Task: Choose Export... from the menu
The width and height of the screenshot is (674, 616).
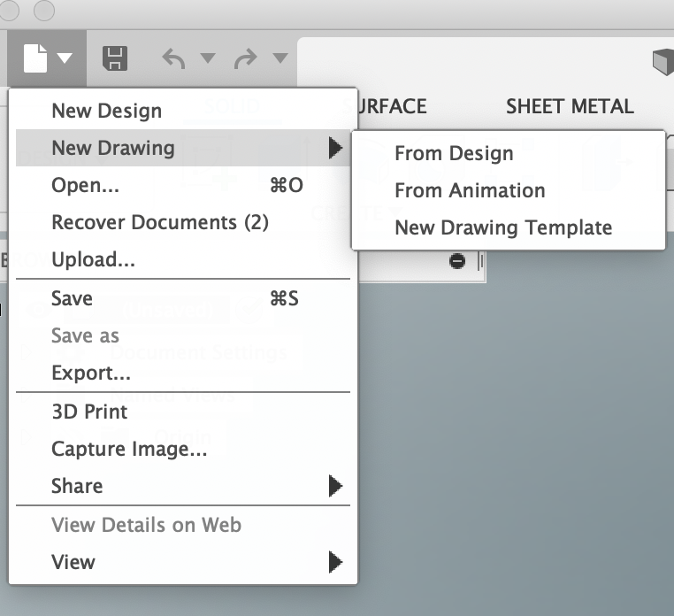Action: point(183,373)
